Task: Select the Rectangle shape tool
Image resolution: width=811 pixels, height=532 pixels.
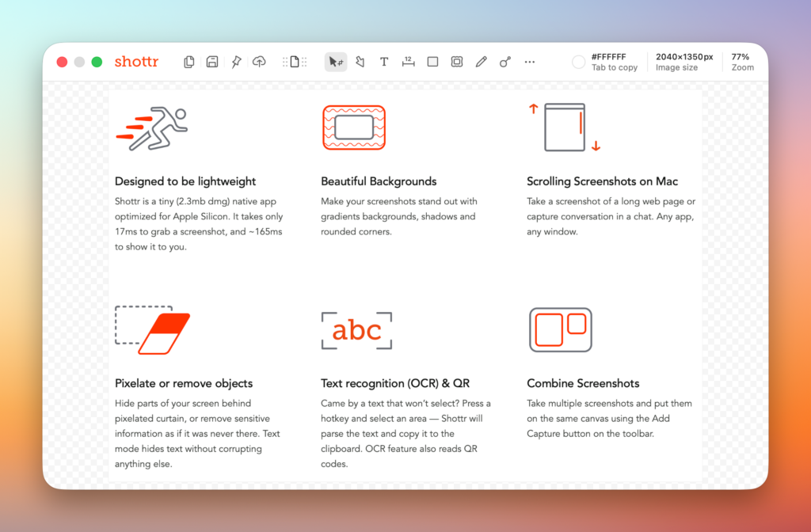Action: pos(432,62)
